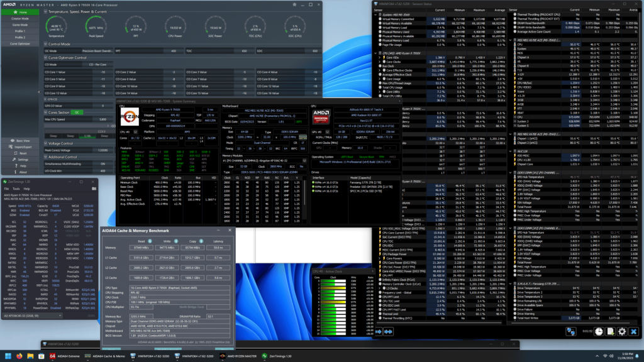Click Memory Read result 87949 MB/s

141,248
